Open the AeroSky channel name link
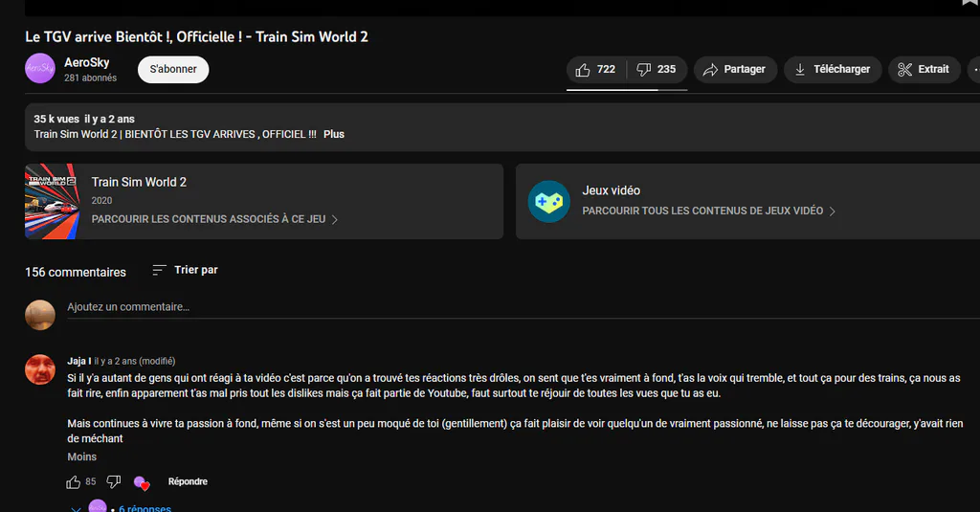This screenshot has height=512, width=980. [87, 62]
